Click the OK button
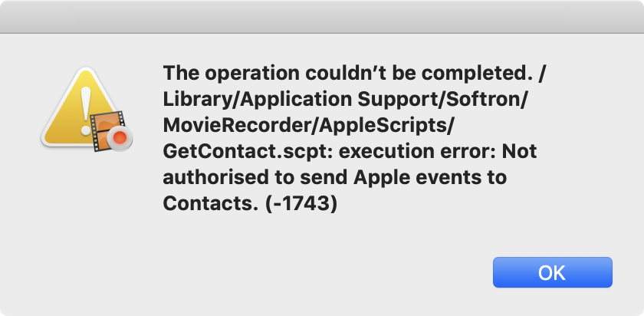This screenshot has width=644, height=316. coord(553,272)
